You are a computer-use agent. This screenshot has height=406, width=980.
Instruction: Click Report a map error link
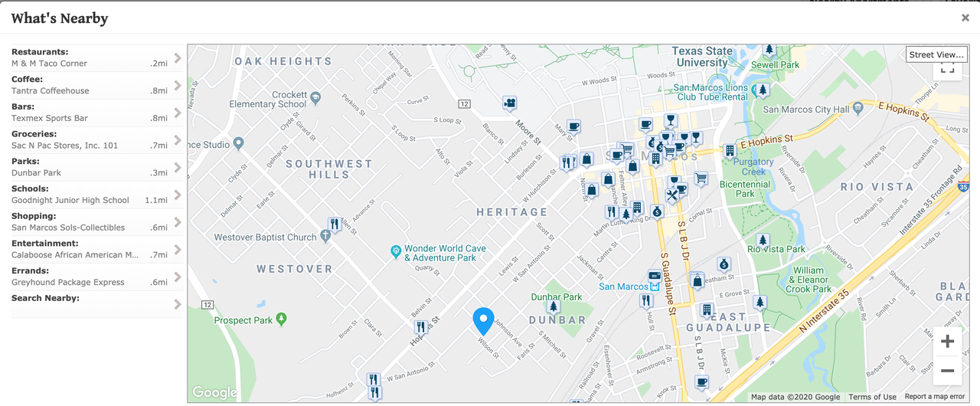point(934,397)
